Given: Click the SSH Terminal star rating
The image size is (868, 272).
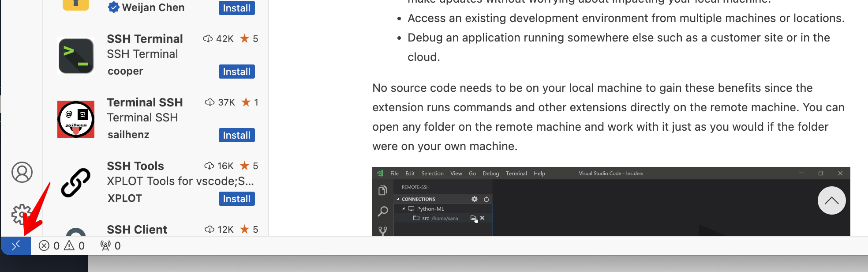Looking at the screenshot, I should pyautogui.click(x=249, y=39).
